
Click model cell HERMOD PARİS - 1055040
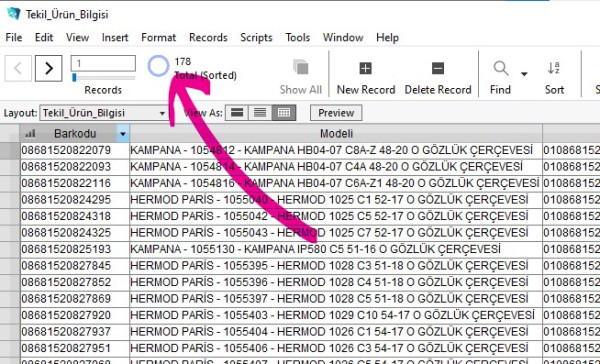[x=336, y=199]
